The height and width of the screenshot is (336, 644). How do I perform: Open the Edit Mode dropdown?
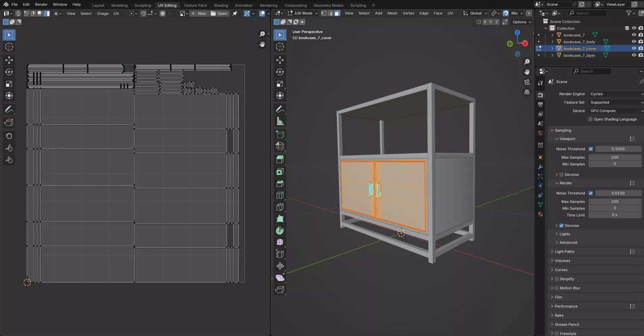[303, 13]
